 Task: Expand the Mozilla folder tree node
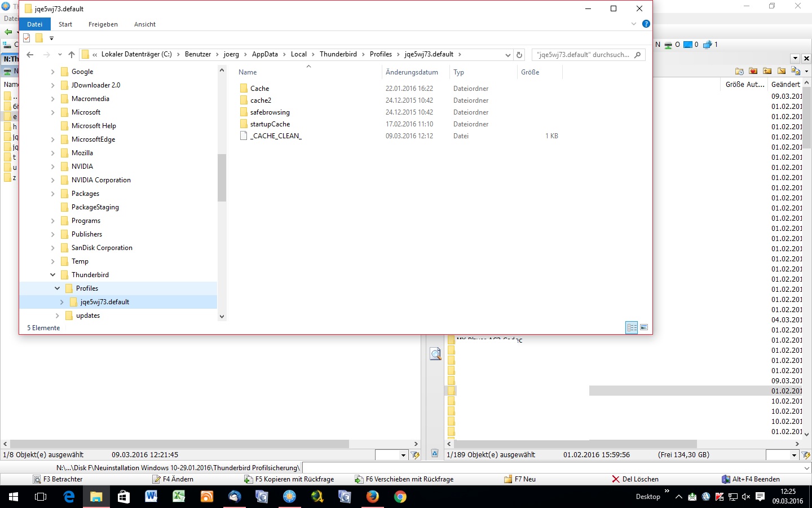[x=52, y=153]
